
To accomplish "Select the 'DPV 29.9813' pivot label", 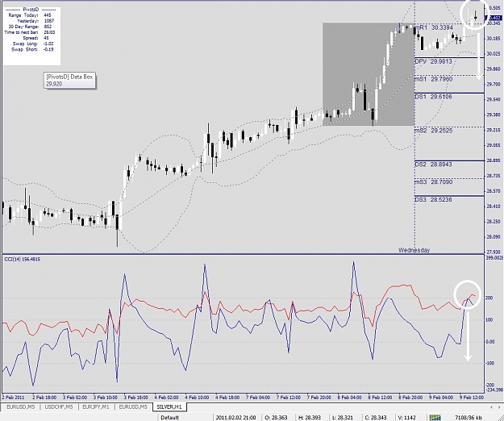I will point(433,61).
